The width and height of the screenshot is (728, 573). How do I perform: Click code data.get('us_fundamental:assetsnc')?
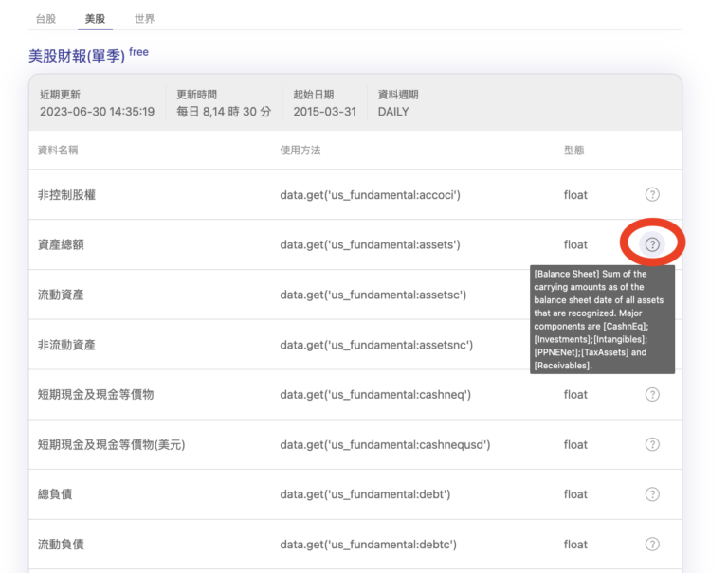click(376, 345)
